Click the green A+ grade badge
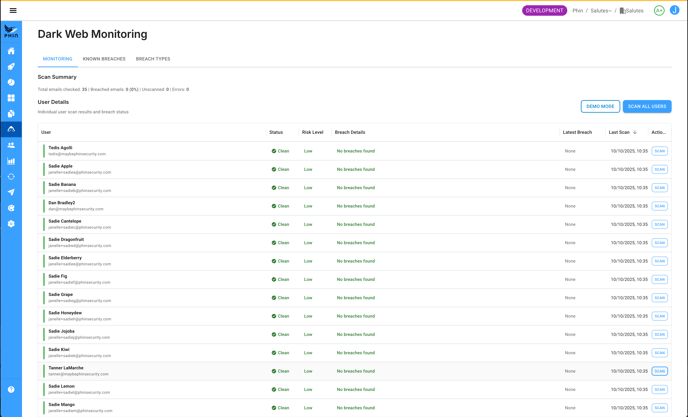 coord(659,10)
